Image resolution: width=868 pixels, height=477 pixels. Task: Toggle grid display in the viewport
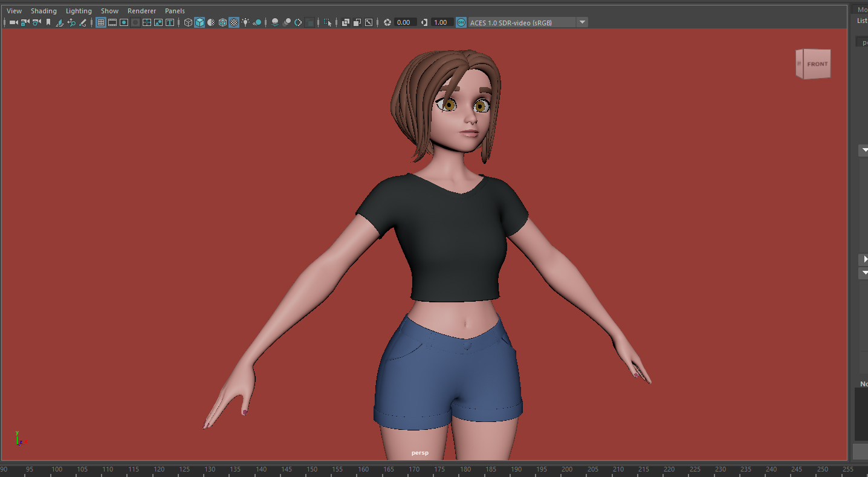[x=100, y=22]
